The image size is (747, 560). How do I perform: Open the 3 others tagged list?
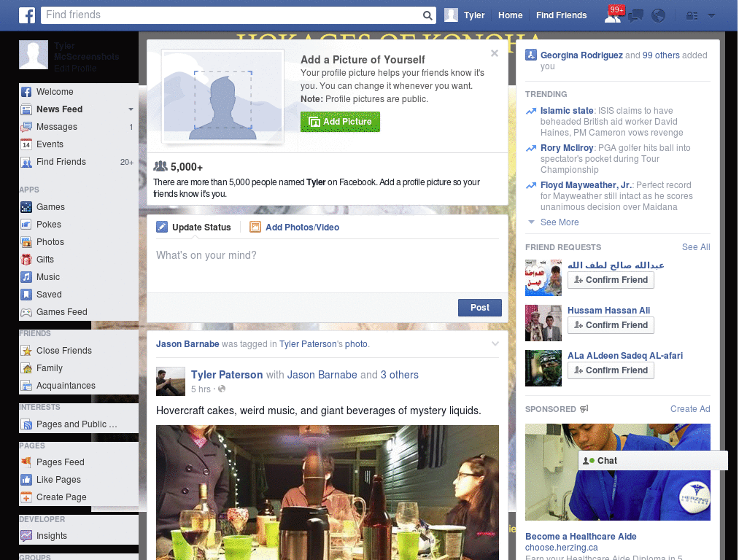coord(399,375)
